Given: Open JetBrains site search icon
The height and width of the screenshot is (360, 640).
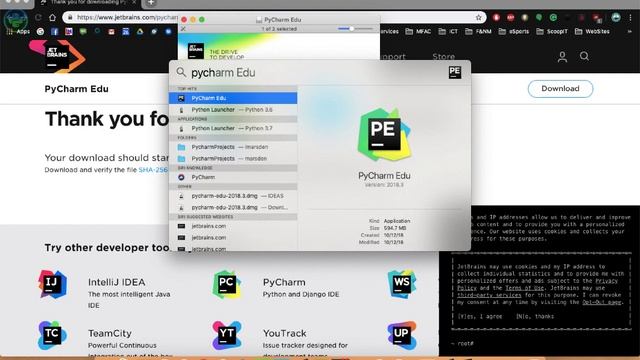Looking at the screenshot, I should click(584, 56).
